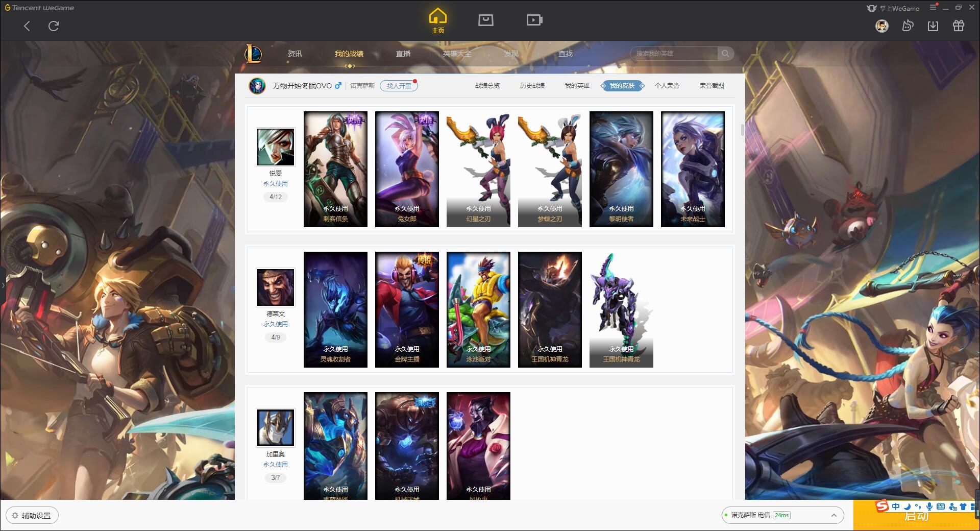Click the 掌上WeGame mobile app link

click(x=893, y=8)
